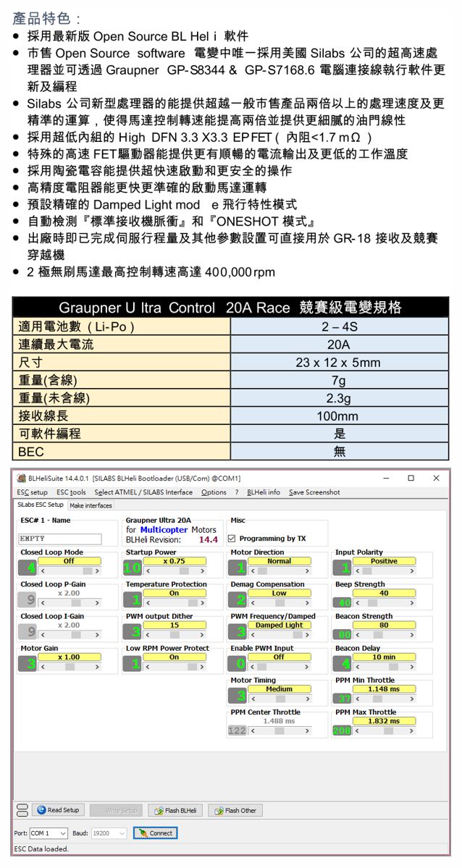Screen dimensions: 462x868
Task: Click the PPM Max Throttle slider track
Action: 384,730
